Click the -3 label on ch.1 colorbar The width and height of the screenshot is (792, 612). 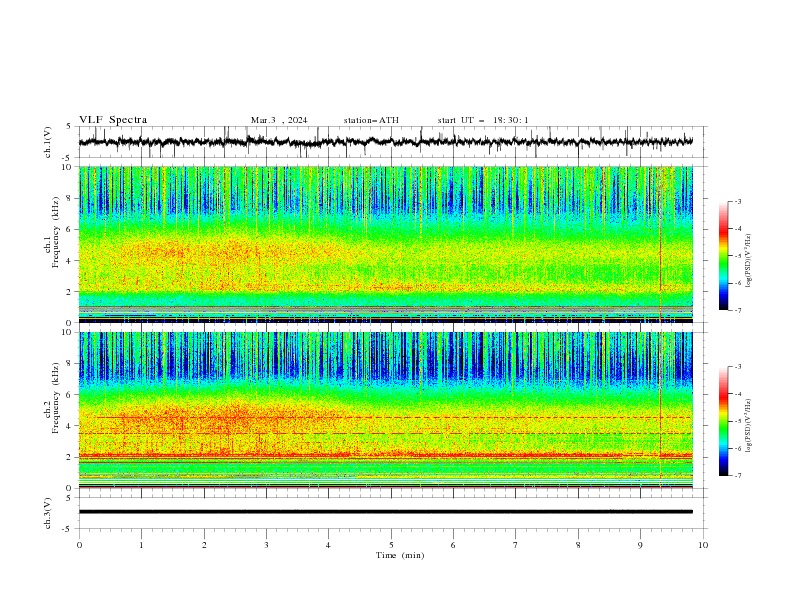(x=737, y=201)
